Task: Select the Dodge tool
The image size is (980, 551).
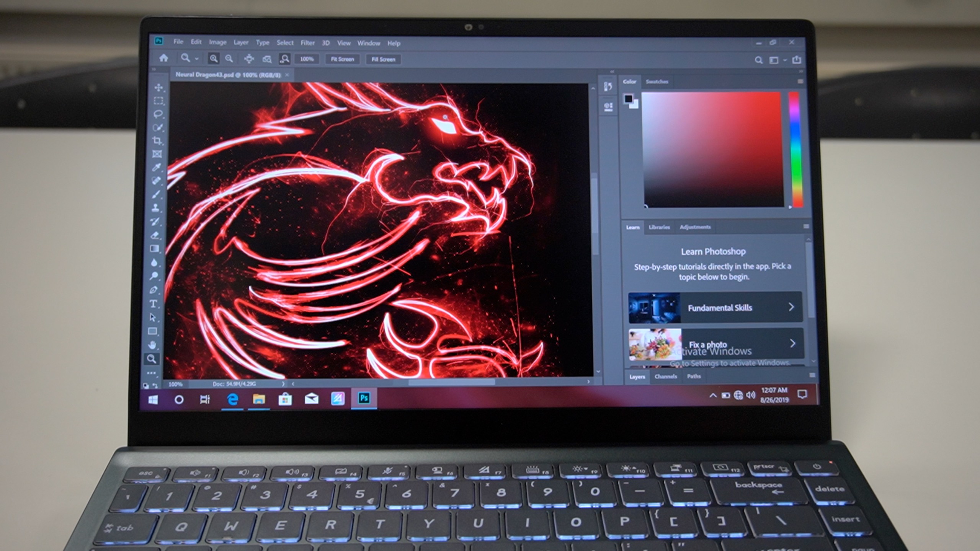Action: 154,276
